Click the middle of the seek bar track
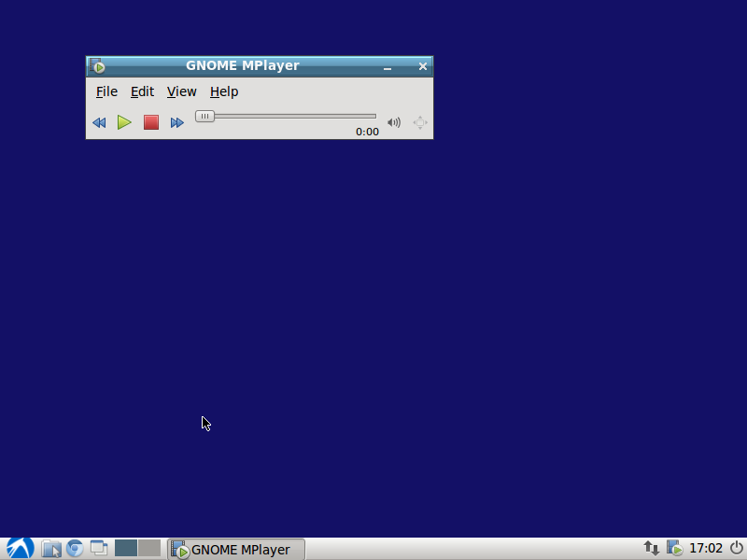Screen dimensions: 747x560 pyautogui.click(x=286, y=116)
